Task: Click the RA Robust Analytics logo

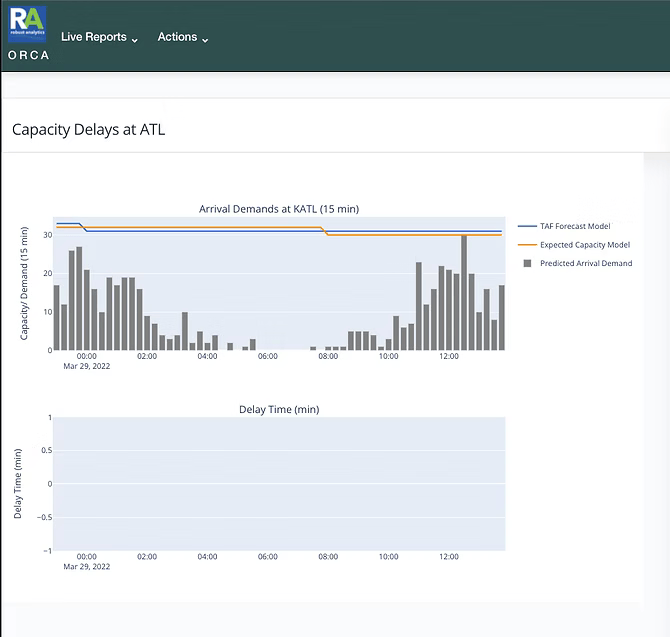Action: click(x=27, y=24)
